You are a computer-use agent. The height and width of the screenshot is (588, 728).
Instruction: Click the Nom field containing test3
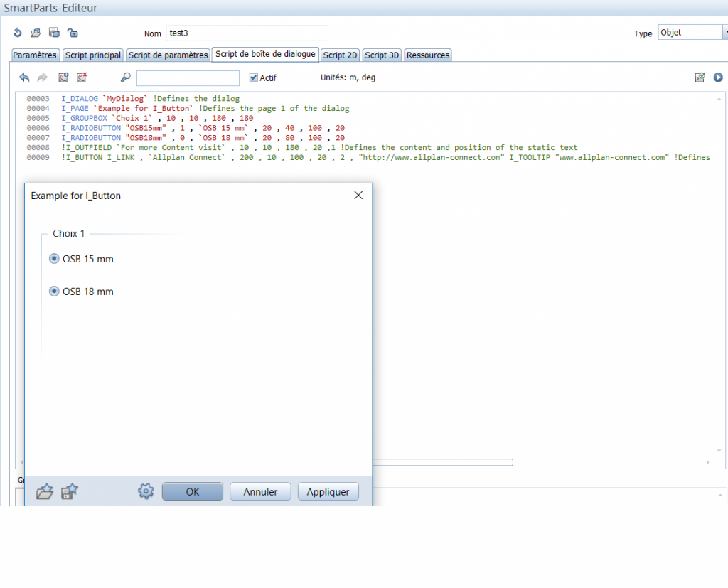click(247, 33)
